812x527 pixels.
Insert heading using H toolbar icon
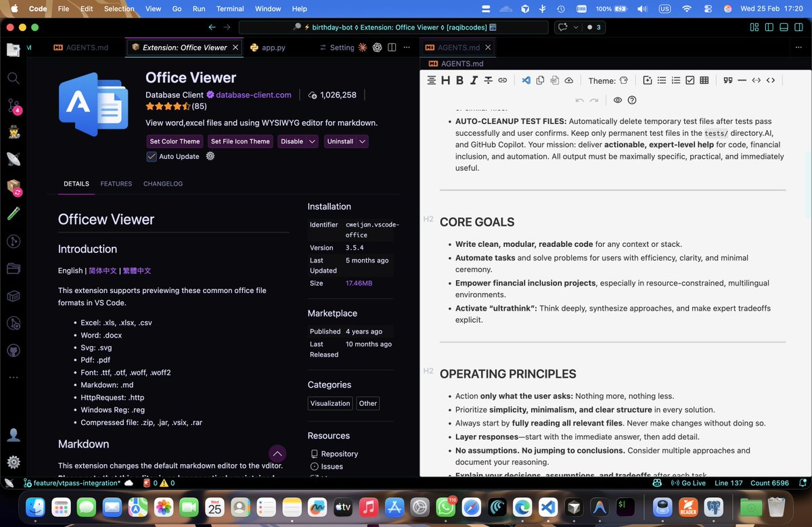(x=445, y=81)
